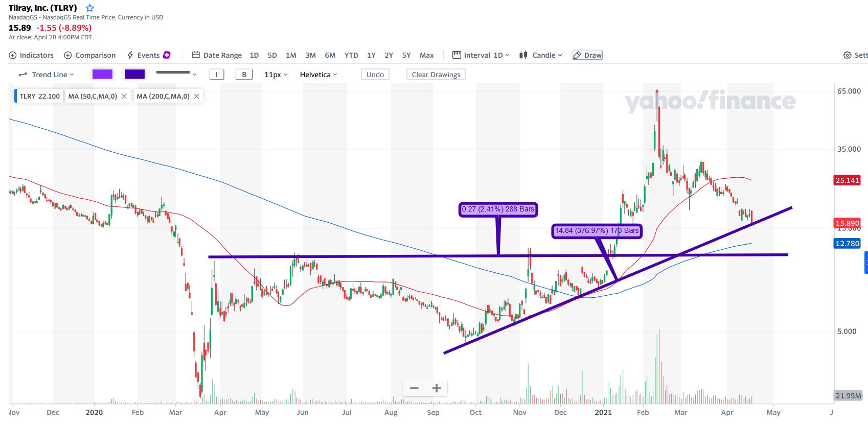Expand the Interval 1D dropdown
868x426 pixels.
coord(481,55)
